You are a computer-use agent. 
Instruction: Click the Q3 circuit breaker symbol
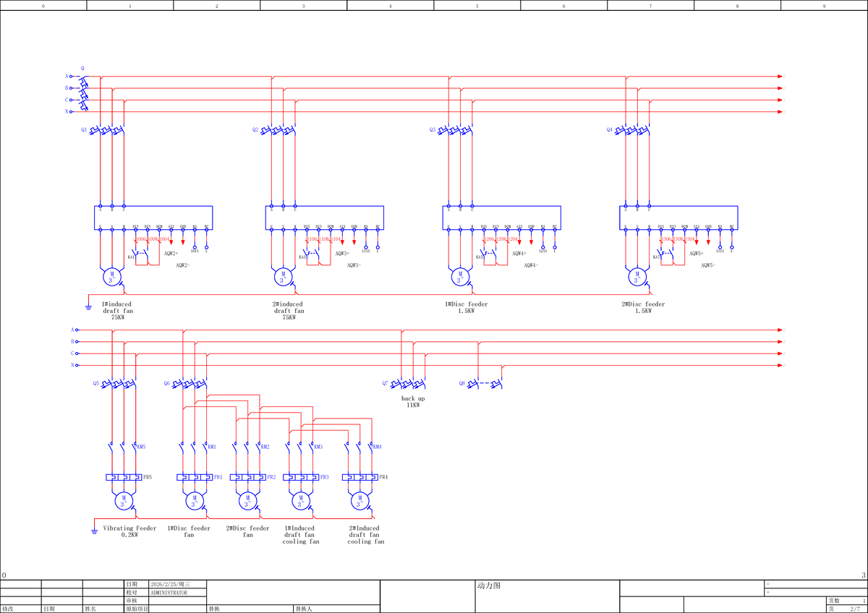pyautogui.click(x=455, y=131)
